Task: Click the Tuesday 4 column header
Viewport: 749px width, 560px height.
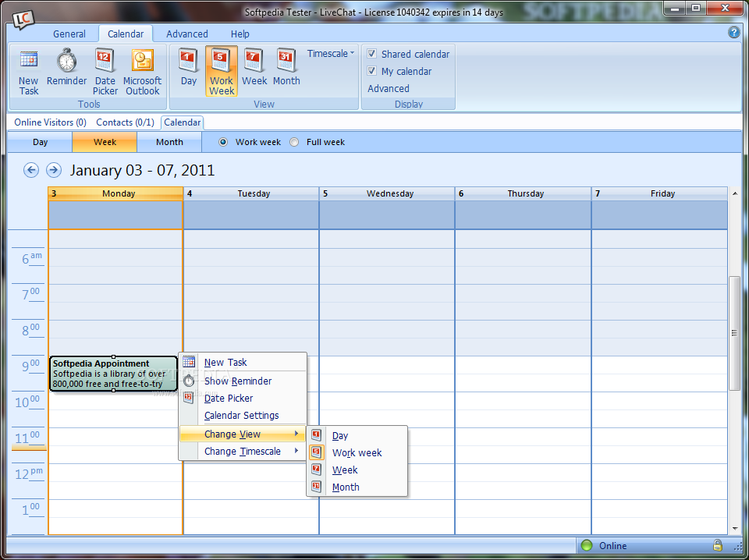Action: [251, 193]
